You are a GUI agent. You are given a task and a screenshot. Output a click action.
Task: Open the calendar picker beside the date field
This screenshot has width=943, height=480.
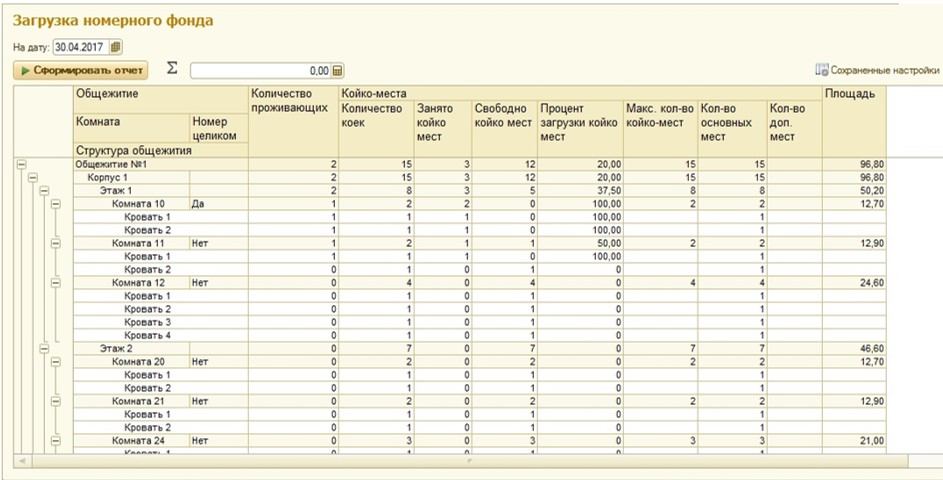coord(115,47)
